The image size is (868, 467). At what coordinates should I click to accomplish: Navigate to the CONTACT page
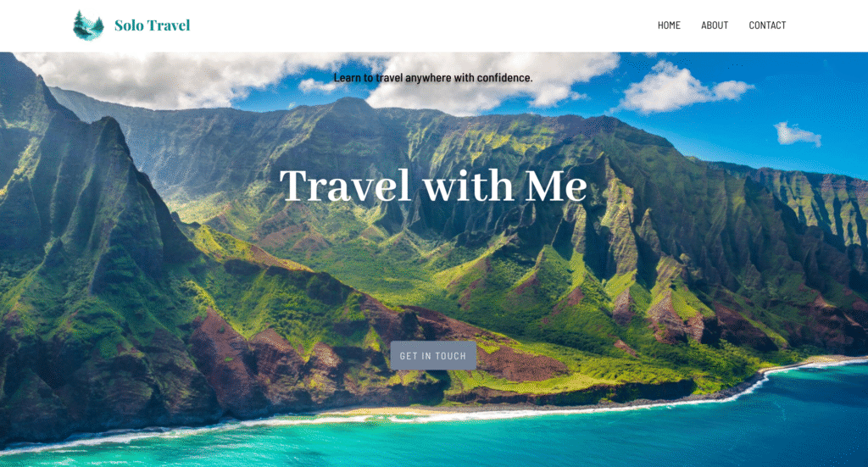pos(767,25)
